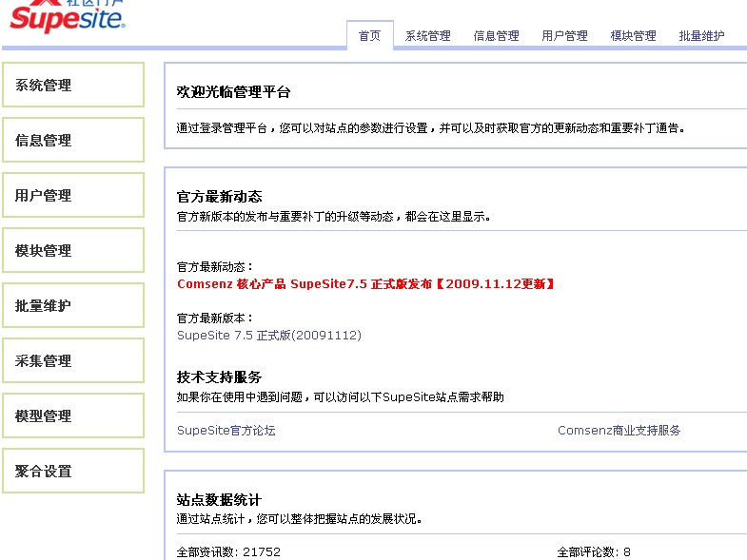Viewport: 747px width, 560px height.
Task: Click the 官方最新动态 section heading
Action: (219, 197)
